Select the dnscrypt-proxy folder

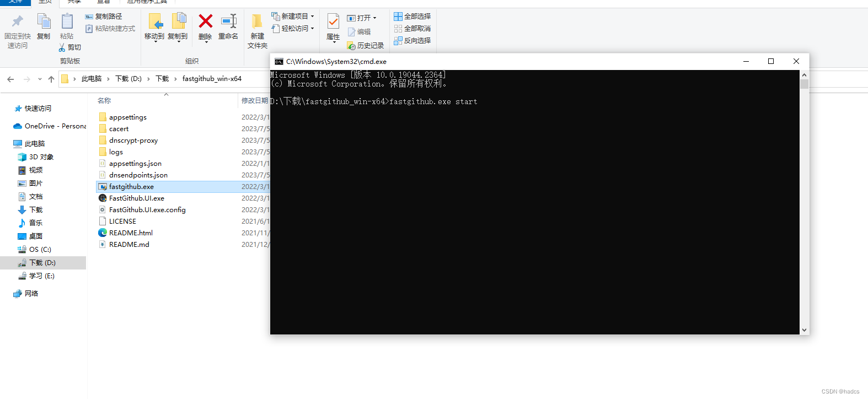(128, 141)
